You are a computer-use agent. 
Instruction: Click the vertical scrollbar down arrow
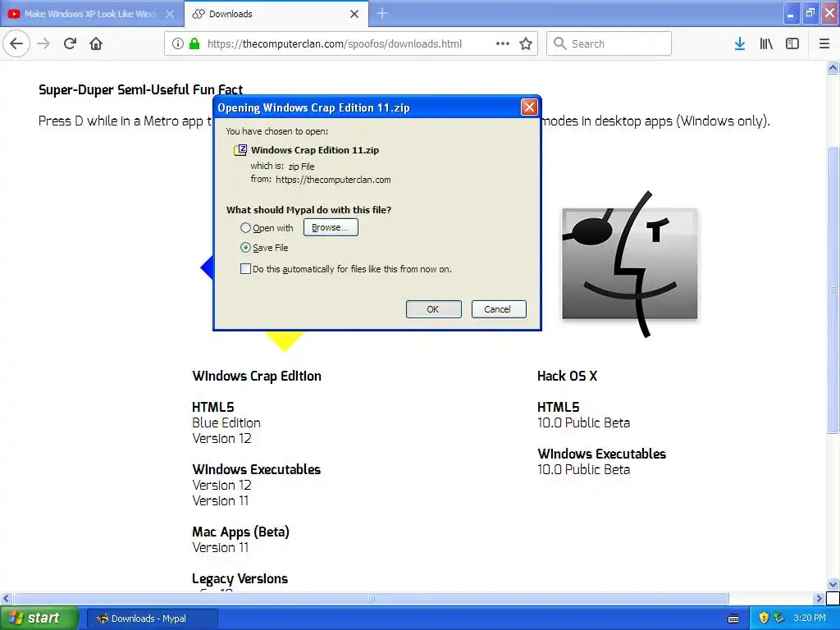[833, 584]
